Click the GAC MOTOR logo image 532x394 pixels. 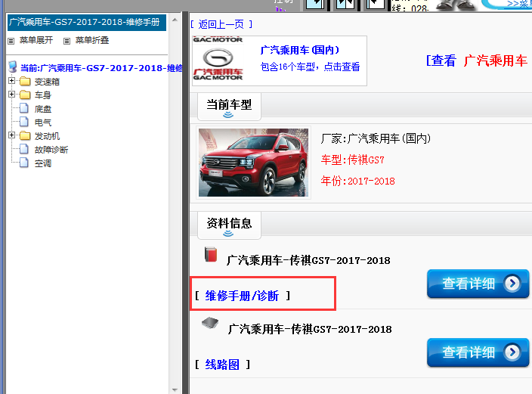(218, 60)
